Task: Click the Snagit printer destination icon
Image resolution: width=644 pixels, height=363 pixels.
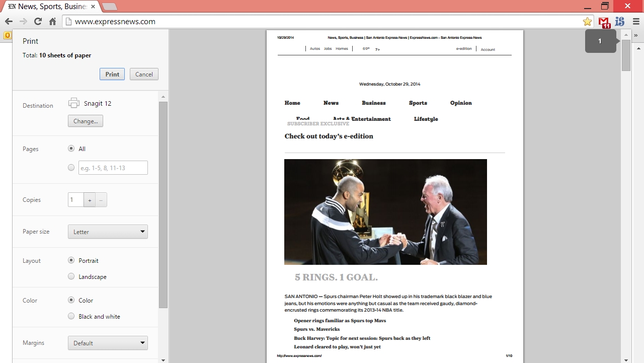Action: 74,103
